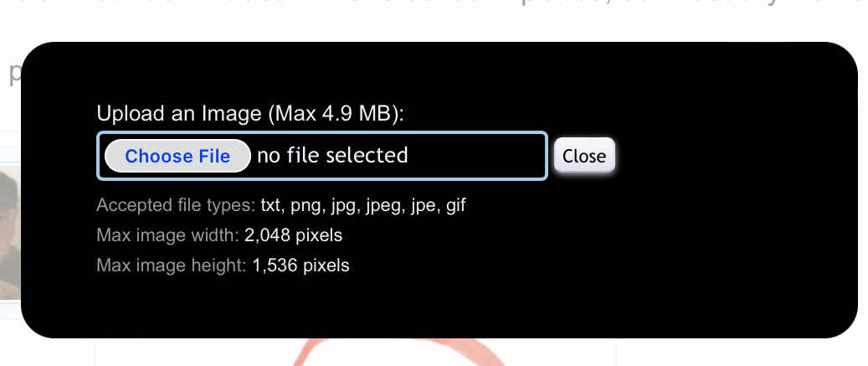This screenshot has height=366, width=868.
Task: Click the 'Upload an Image (Max 4.9 MB)' label
Action: (x=250, y=114)
